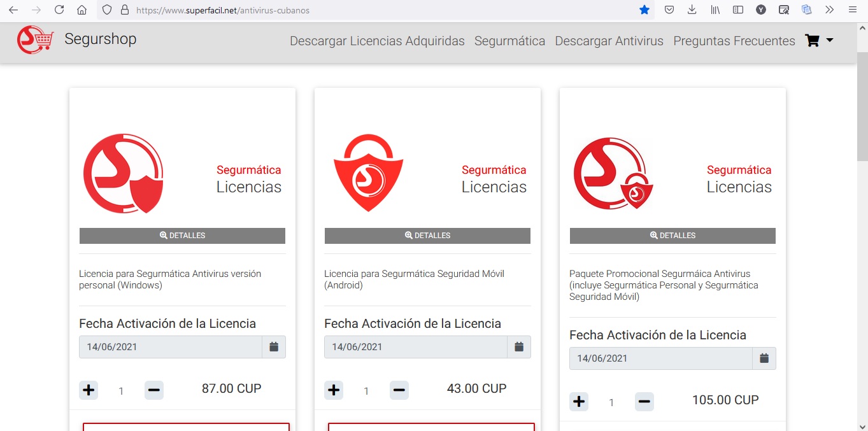Expand the overflow toolbar chevron
This screenshot has height=431, width=868.
829,10
